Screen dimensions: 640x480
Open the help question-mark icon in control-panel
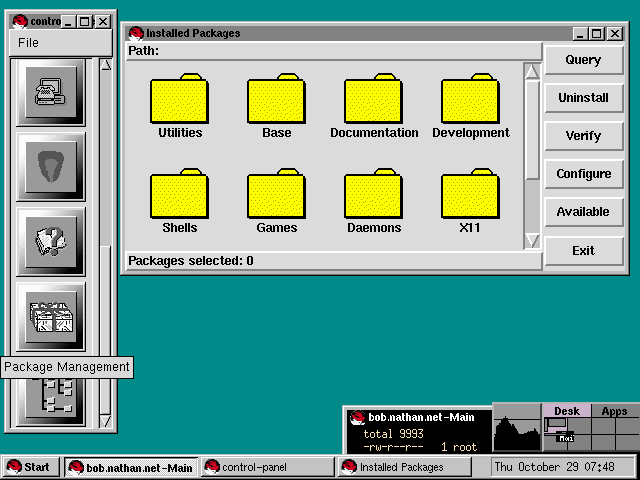click(51, 242)
